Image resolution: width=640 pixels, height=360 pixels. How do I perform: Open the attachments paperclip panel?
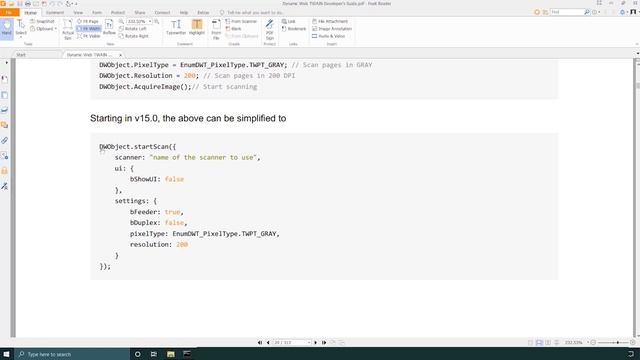point(4,140)
